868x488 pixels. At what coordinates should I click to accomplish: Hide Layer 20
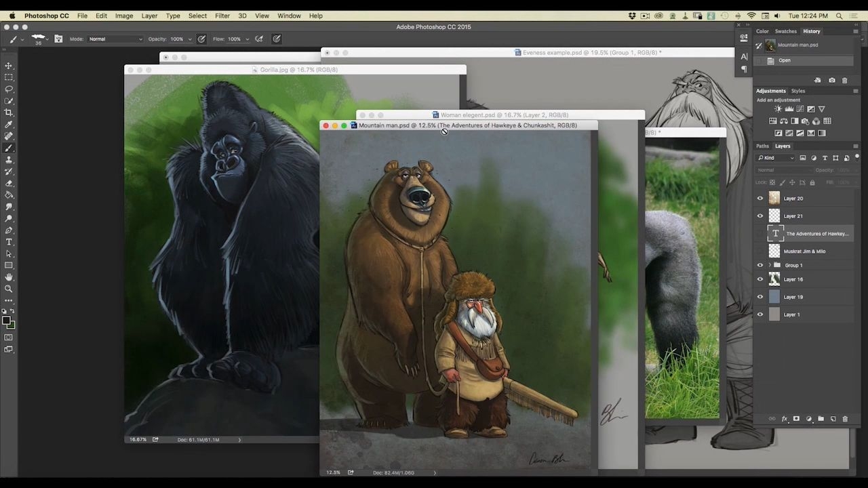tap(760, 199)
